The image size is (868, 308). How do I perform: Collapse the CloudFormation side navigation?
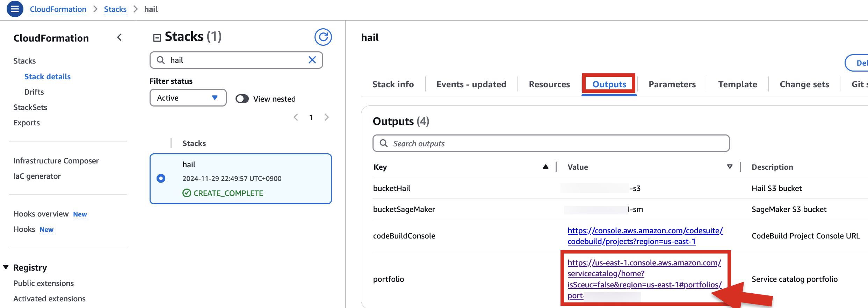pyautogui.click(x=120, y=37)
